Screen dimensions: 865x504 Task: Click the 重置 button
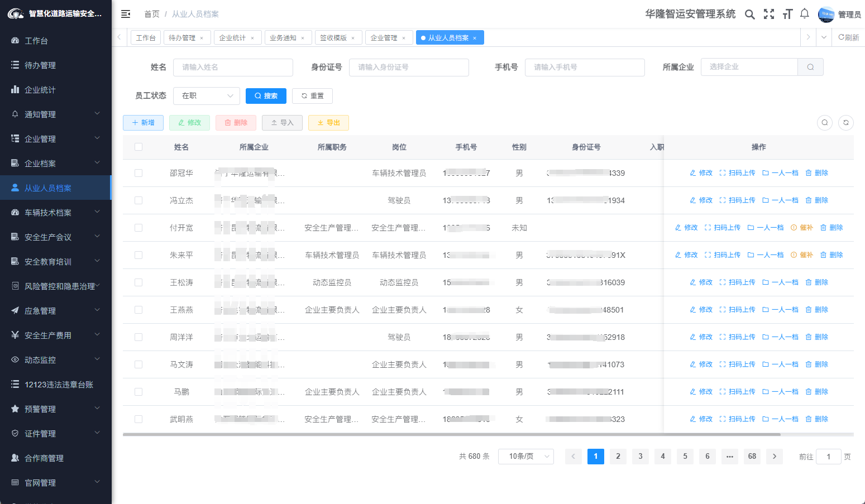coord(312,96)
